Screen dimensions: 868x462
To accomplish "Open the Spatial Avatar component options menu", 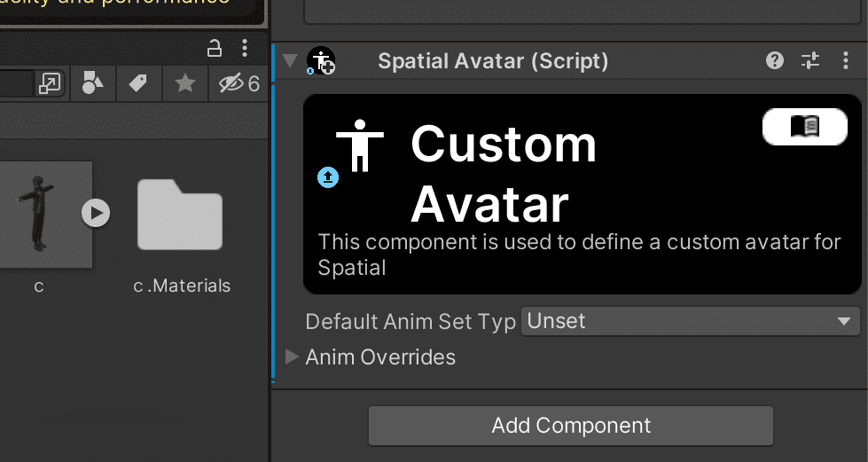I will click(x=845, y=60).
